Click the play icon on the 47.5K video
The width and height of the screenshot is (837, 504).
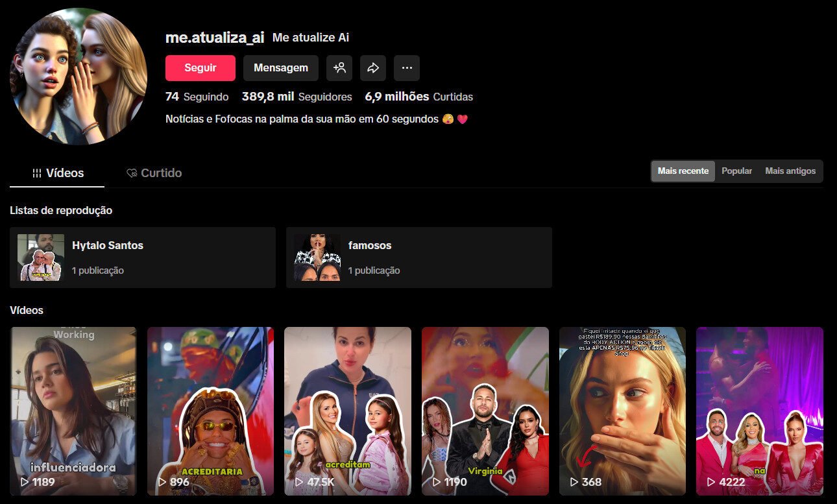click(299, 482)
